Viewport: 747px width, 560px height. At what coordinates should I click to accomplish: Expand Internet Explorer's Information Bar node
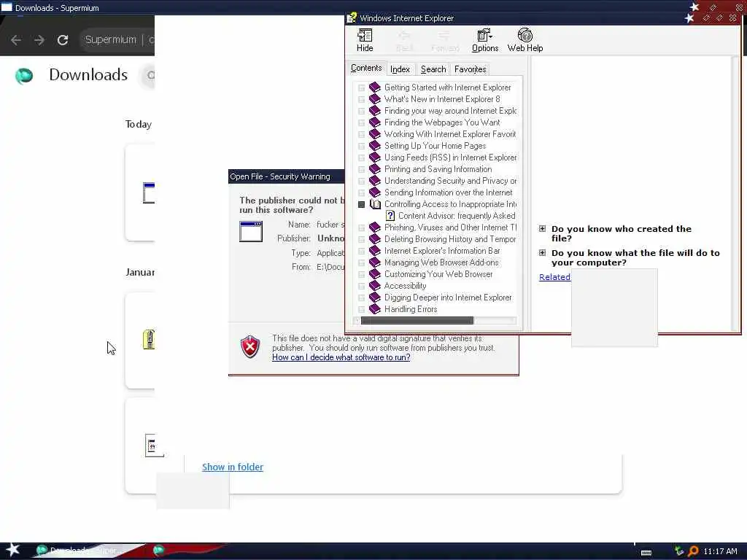[361, 252]
